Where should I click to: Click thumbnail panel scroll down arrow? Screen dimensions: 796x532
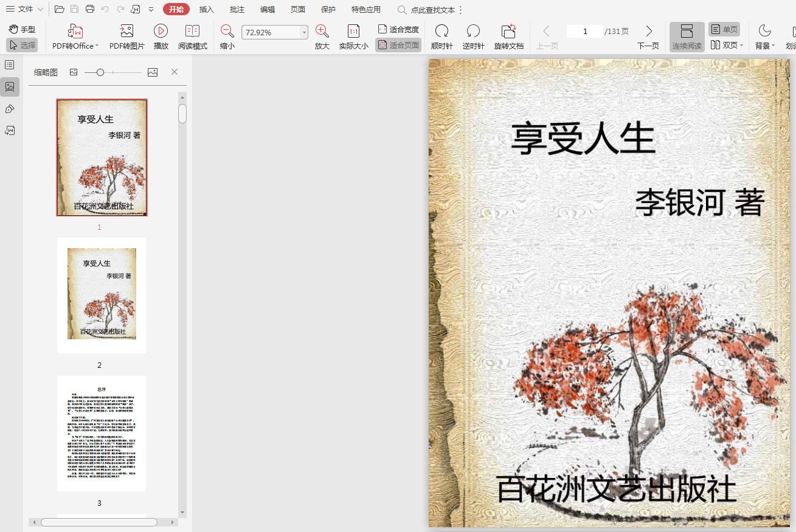click(x=182, y=512)
